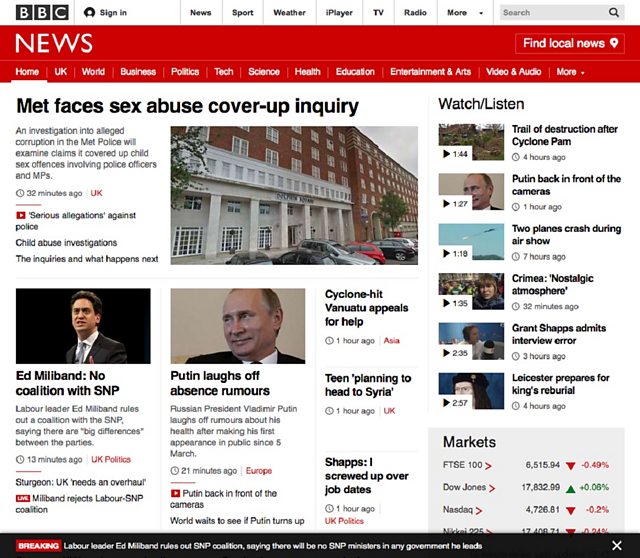Open Child abuse investigations link
Screen dimensions: 640x558
(66, 243)
